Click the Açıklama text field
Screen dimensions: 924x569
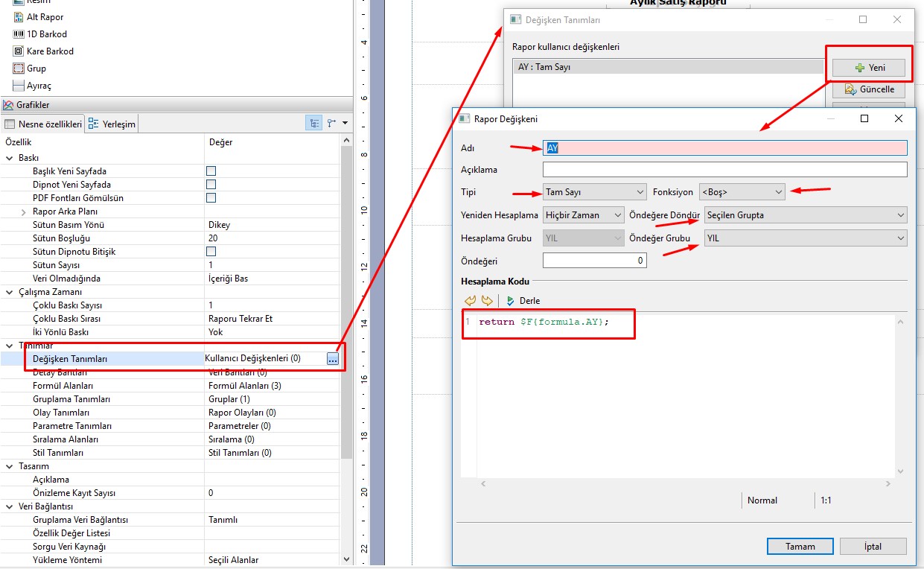(724, 170)
